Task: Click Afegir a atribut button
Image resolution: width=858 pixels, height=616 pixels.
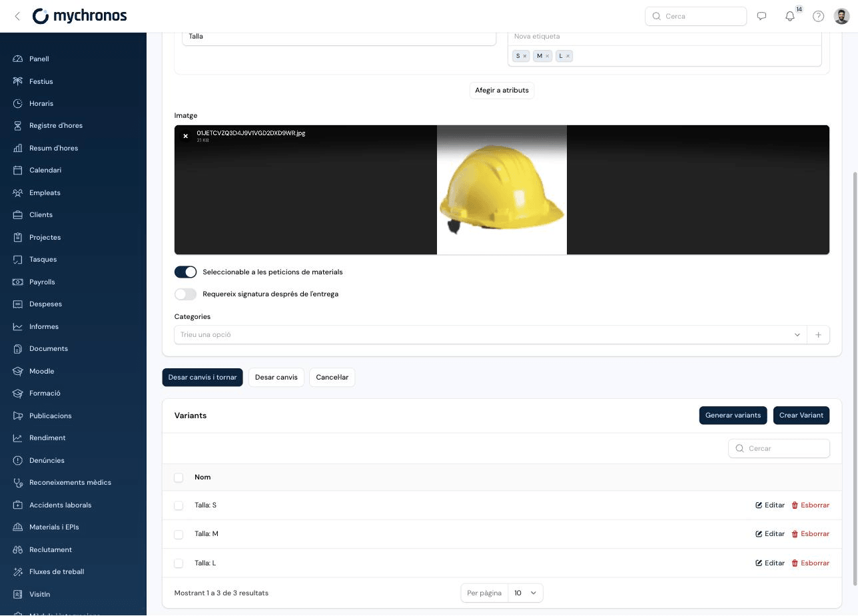Action: tap(502, 91)
